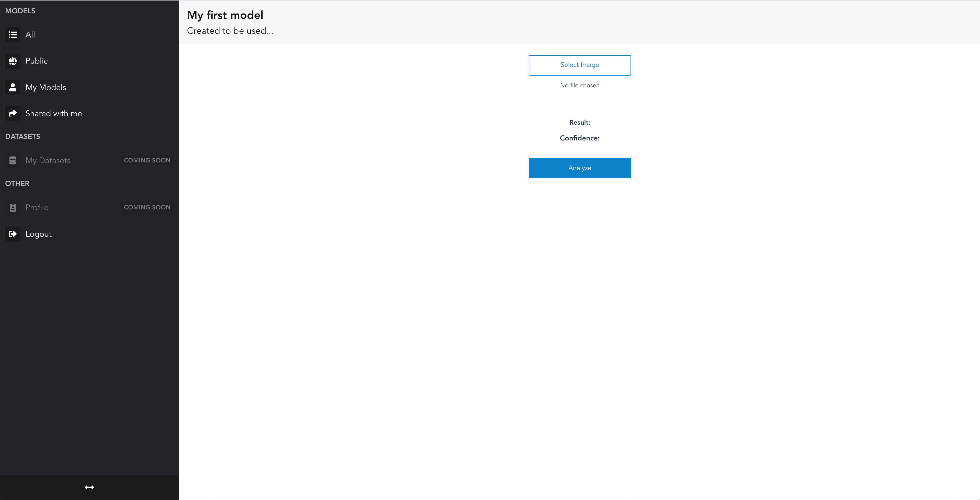Click the COMING SOON badge beside Profile
The image size is (980, 500).
pyautogui.click(x=147, y=207)
